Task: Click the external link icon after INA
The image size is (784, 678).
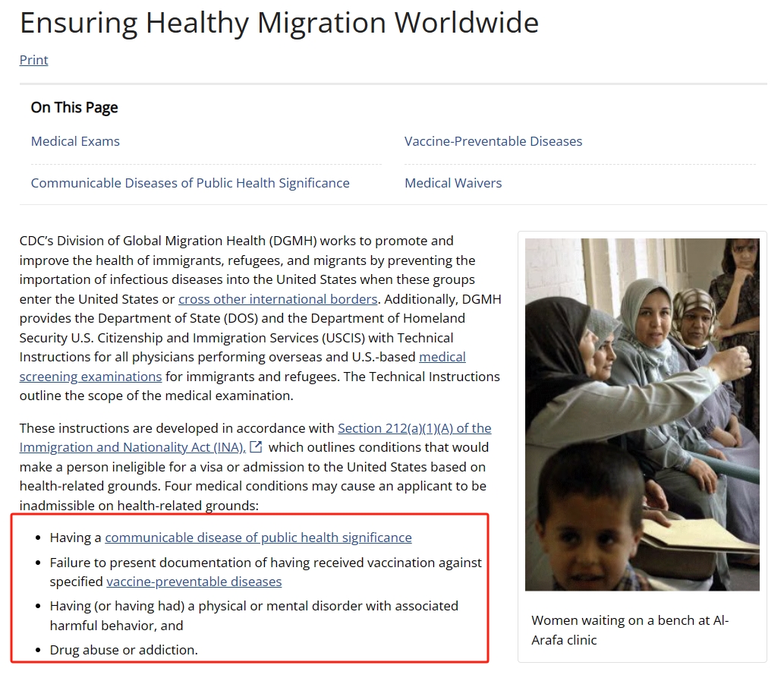Action: pos(256,447)
